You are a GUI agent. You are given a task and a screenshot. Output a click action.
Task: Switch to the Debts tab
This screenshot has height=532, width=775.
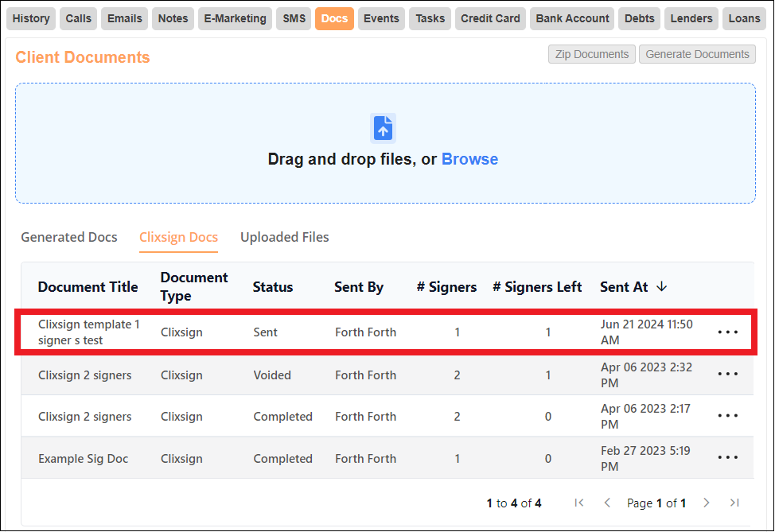639,19
